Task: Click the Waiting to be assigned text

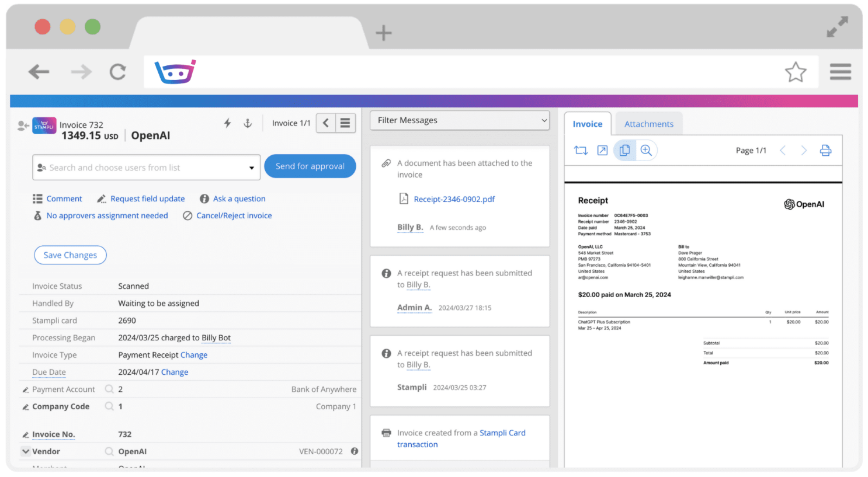Action: pos(159,304)
